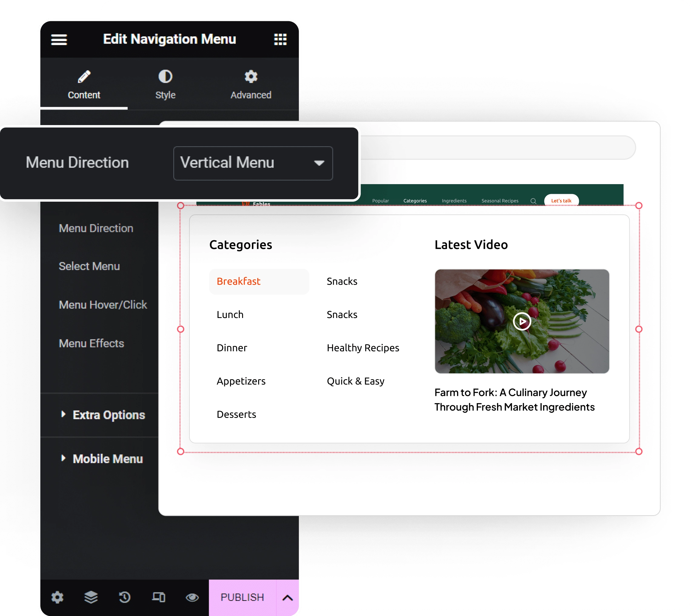
Task: Click the PUBLISH button
Action: coord(242,598)
